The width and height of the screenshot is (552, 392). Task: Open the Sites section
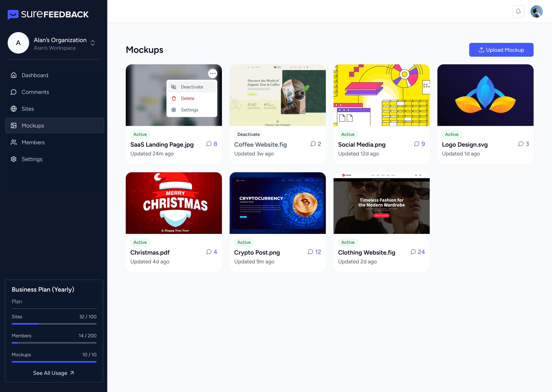[28, 109]
